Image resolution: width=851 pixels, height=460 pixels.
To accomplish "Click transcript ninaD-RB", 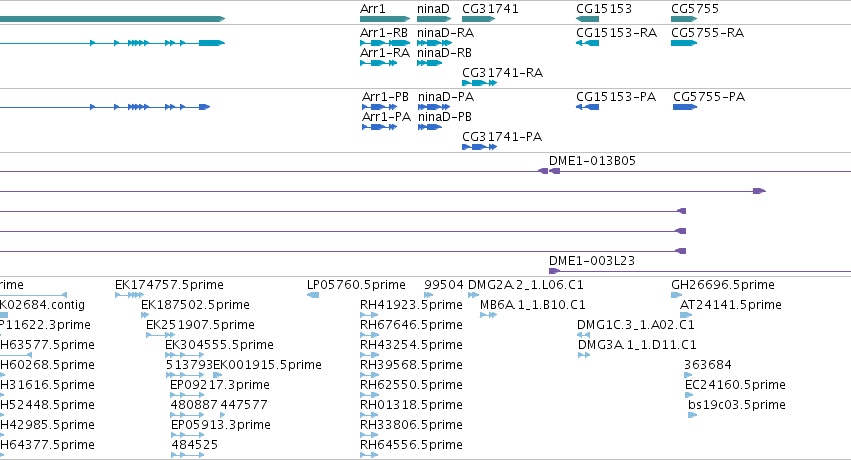I will (x=444, y=53).
